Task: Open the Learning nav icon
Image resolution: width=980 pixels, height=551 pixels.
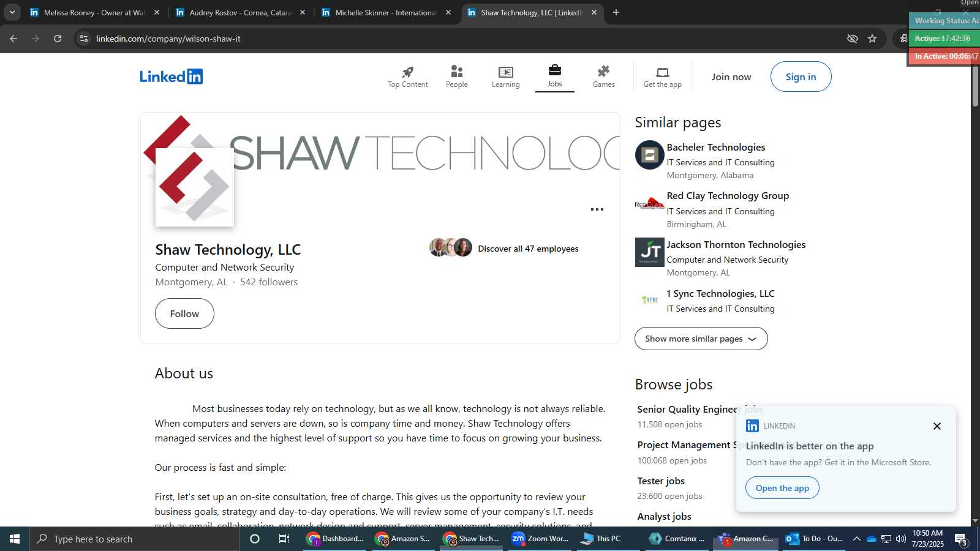Action: [x=505, y=77]
